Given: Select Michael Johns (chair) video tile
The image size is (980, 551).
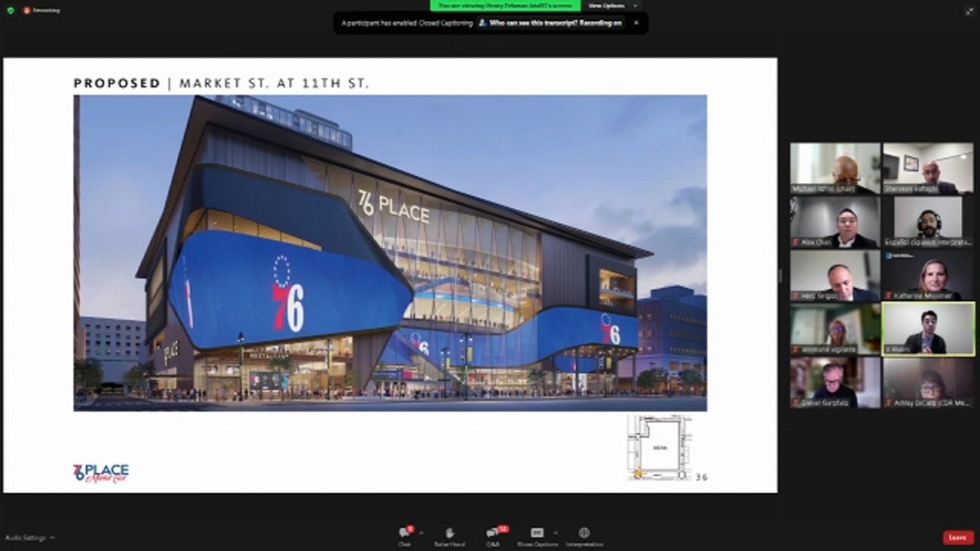Looking at the screenshot, I should 835,168.
